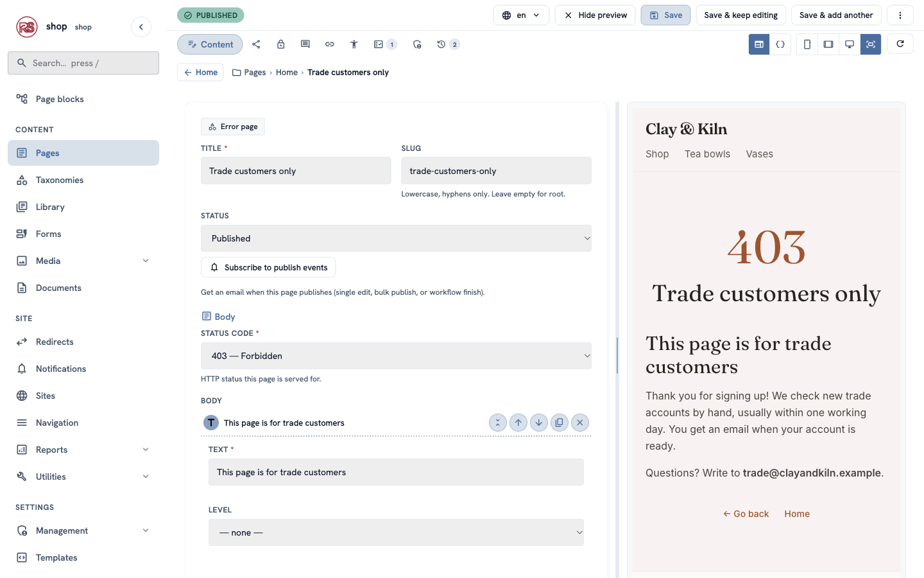
Task: Go to Redirects in the sidebar
Action: coord(83,342)
